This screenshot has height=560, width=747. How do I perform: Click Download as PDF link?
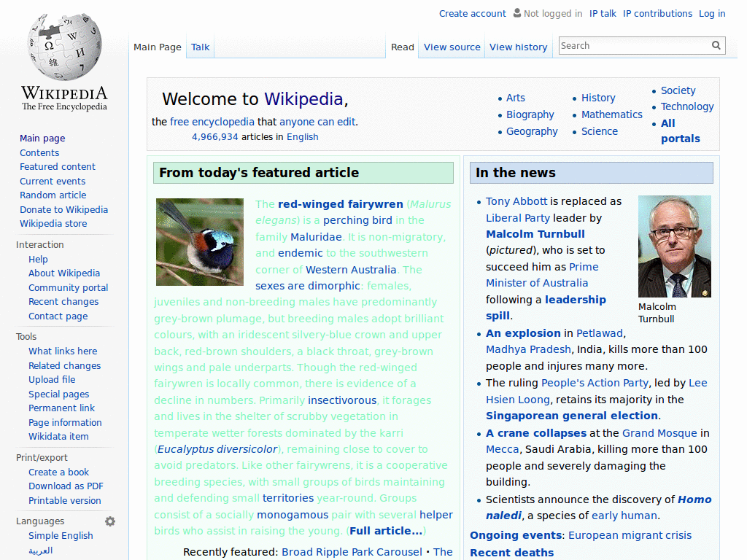pyautogui.click(x=66, y=486)
